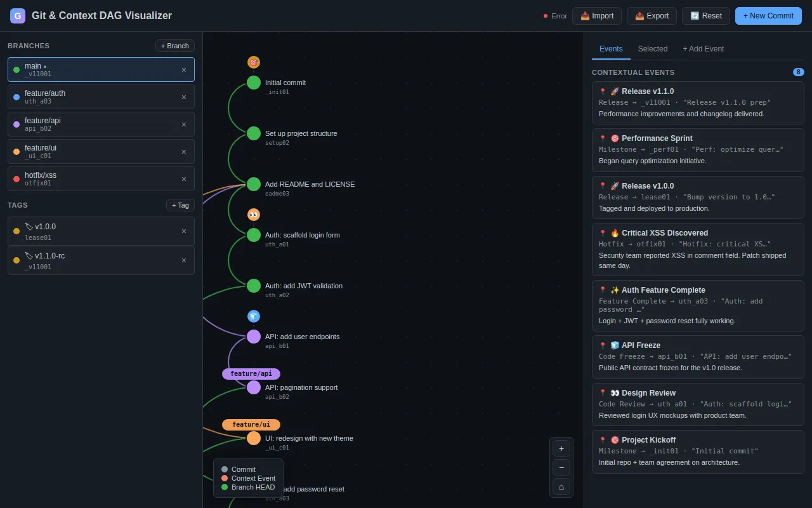Select the API: pagination support node
The width and height of the screenshot is (812, 508).
254,387
